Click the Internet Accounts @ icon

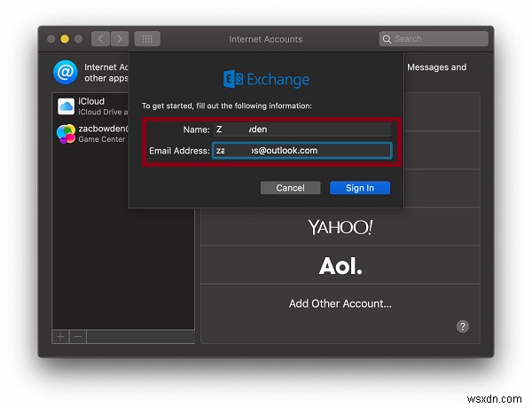point(66,72)
